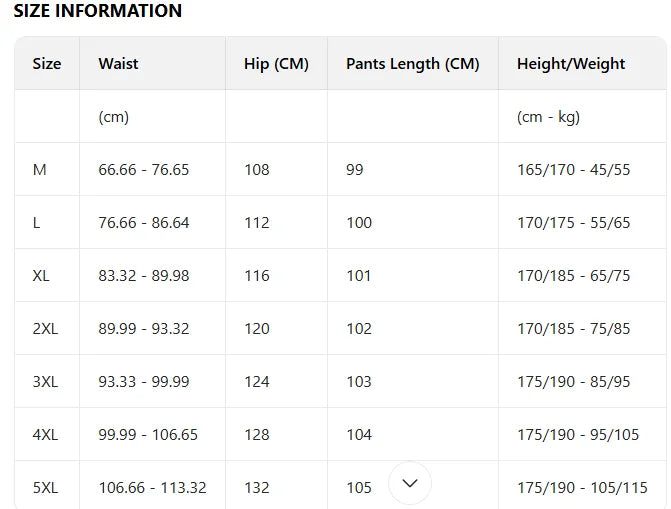This screenshot has height=509, width=671.
Task: Select pants length value 102
Action: [359, 329]
